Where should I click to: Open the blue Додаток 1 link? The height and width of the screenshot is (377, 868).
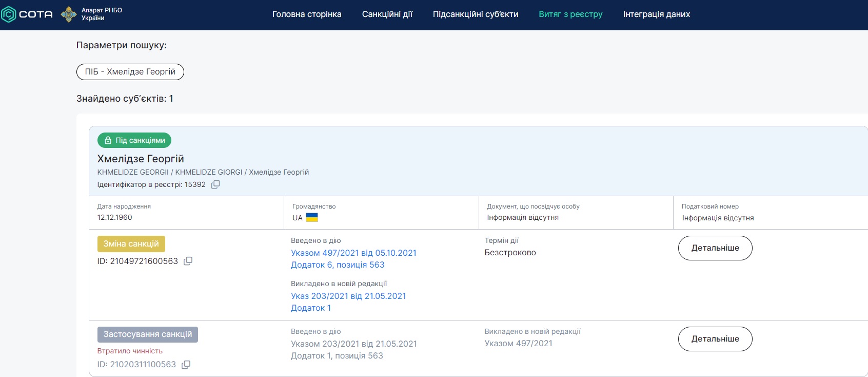pyautogui.click(x=311, y=308)
